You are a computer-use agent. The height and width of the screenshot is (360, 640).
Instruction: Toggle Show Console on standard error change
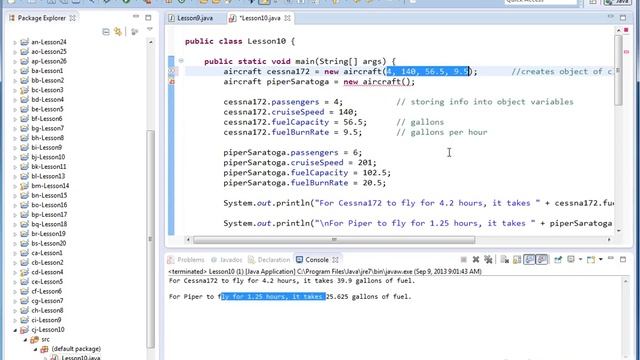pyautogui.click(x=542, y=260)
